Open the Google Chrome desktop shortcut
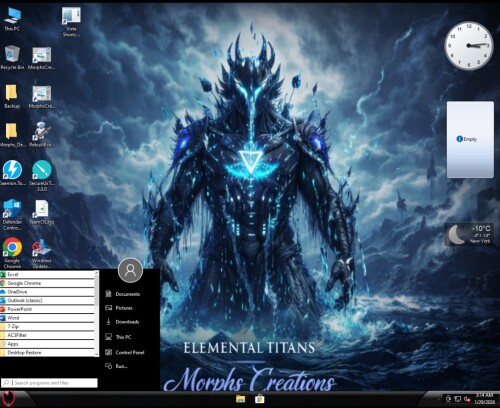500x408 pixels. coord(12,253)
